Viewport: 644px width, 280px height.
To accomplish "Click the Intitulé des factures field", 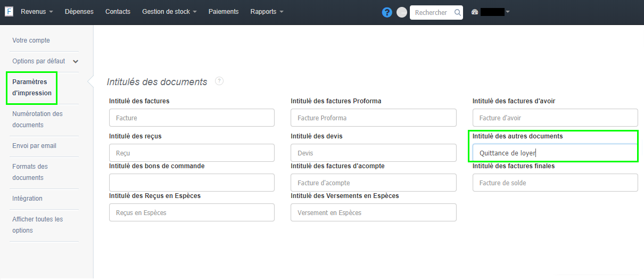I will point(192,118).
